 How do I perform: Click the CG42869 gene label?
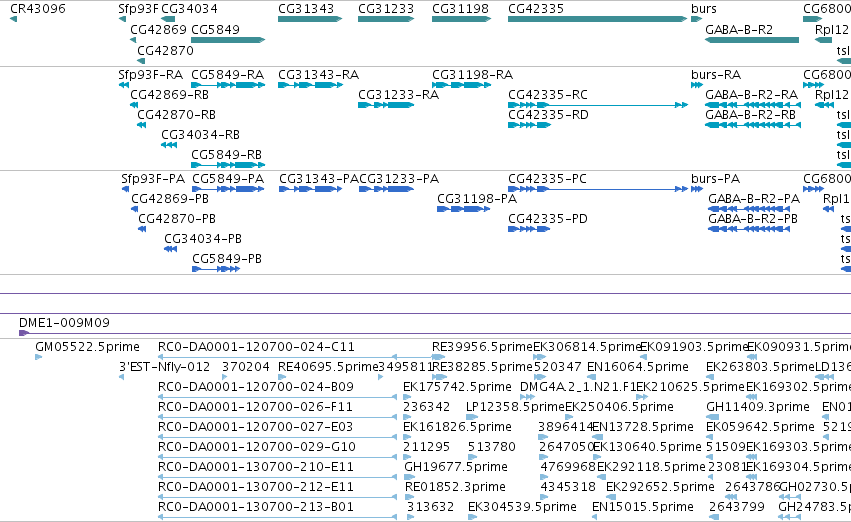coord(158,29)
